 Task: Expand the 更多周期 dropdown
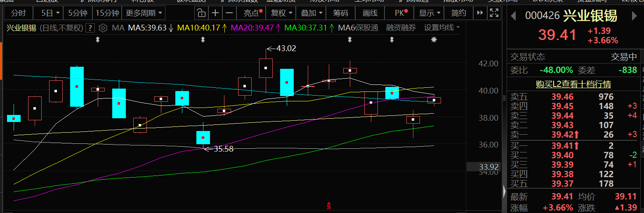coord(144,13)
